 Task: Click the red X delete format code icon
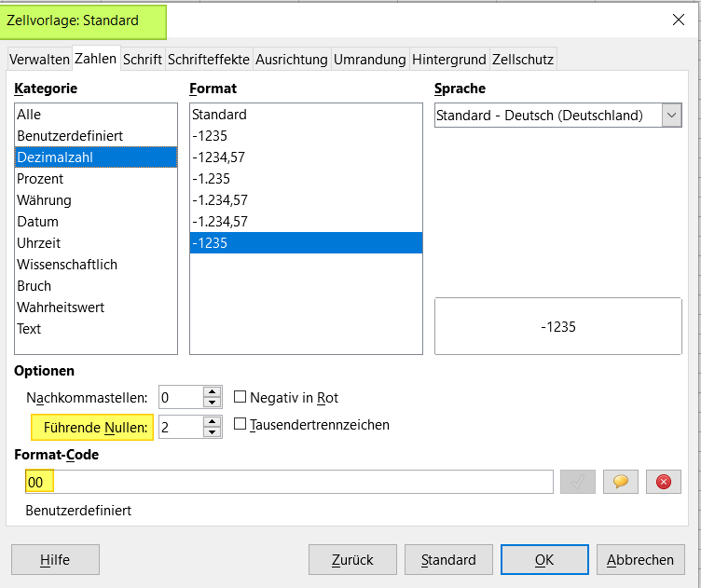(x=664, y=482)
